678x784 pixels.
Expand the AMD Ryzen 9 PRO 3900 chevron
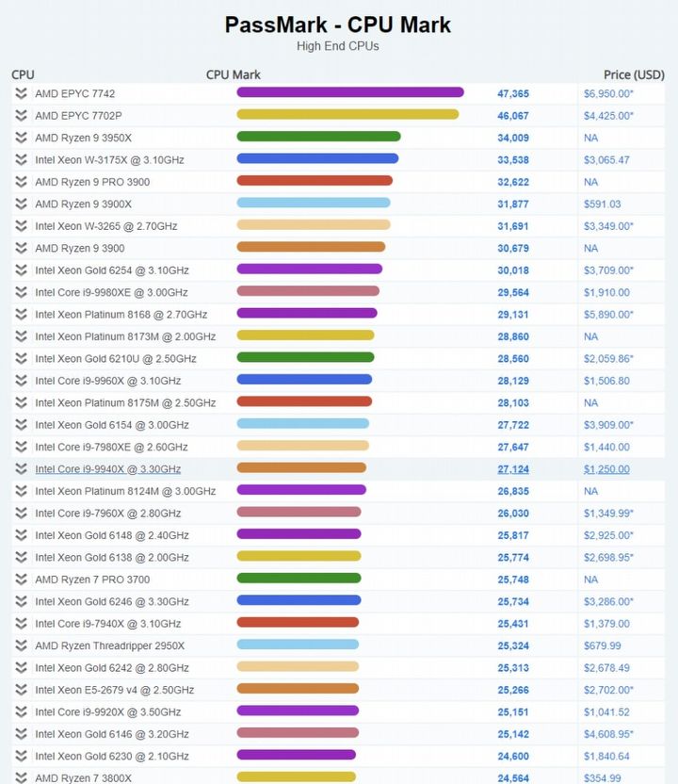click(21, 182)
